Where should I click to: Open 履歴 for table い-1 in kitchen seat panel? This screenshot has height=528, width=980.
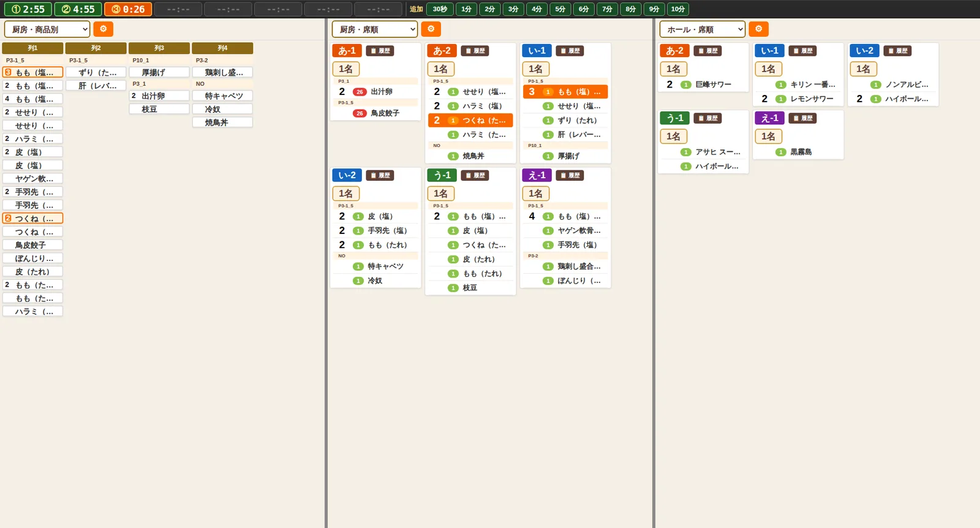pyautogui.click(x=570, y=51)
